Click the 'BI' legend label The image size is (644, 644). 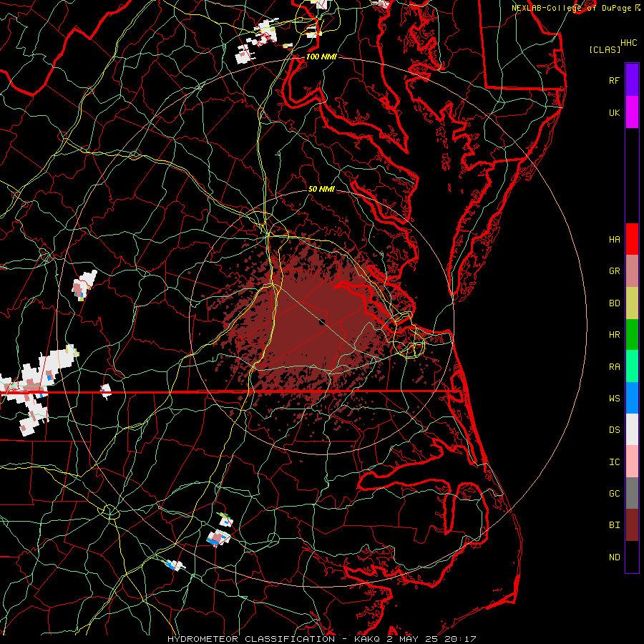(x=614, y=525)
